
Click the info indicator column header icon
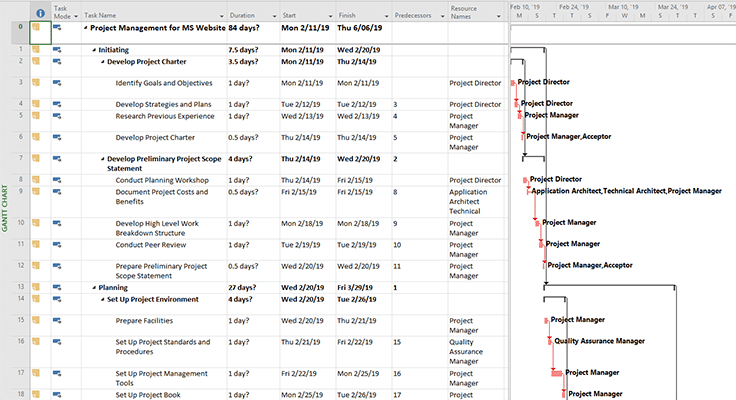[40, 13]
